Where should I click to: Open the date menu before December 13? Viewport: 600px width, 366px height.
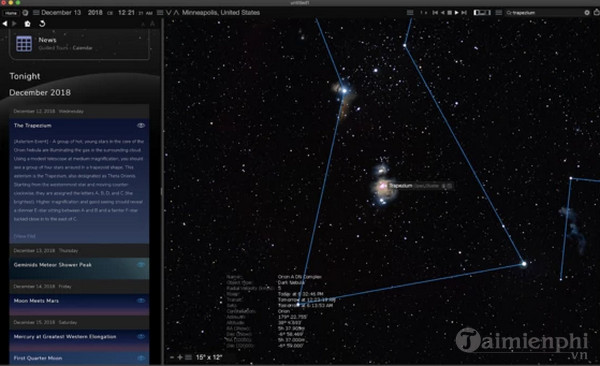click(x=36, y=13)
